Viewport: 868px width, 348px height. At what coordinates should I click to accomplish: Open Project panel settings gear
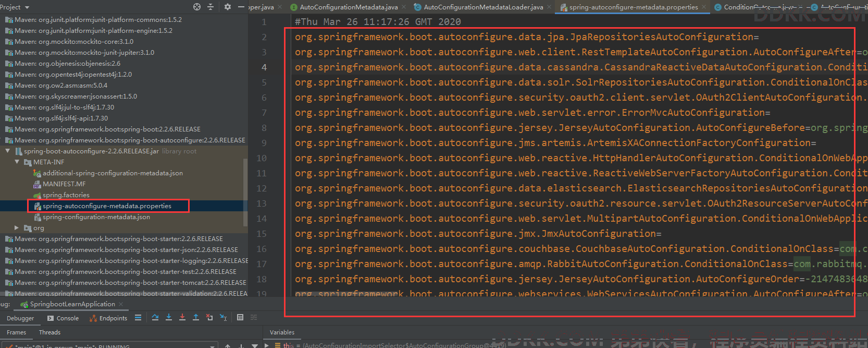coord(227,7)
